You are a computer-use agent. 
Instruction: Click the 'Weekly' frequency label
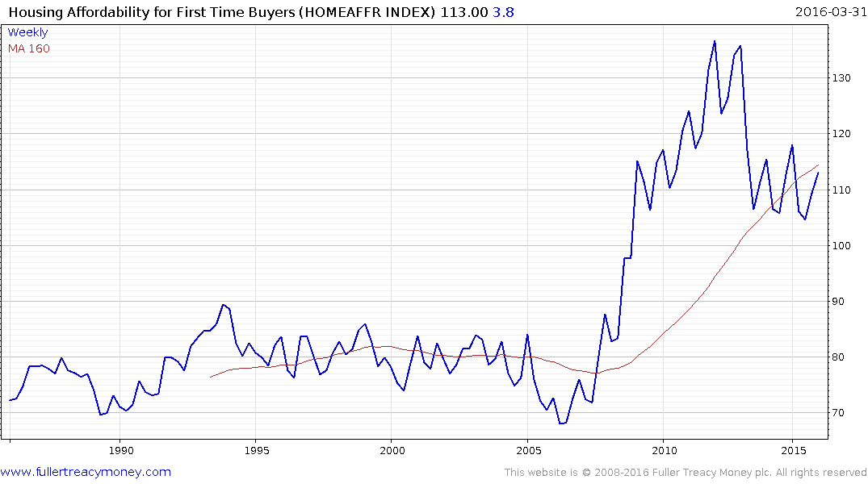click(27, 32)
